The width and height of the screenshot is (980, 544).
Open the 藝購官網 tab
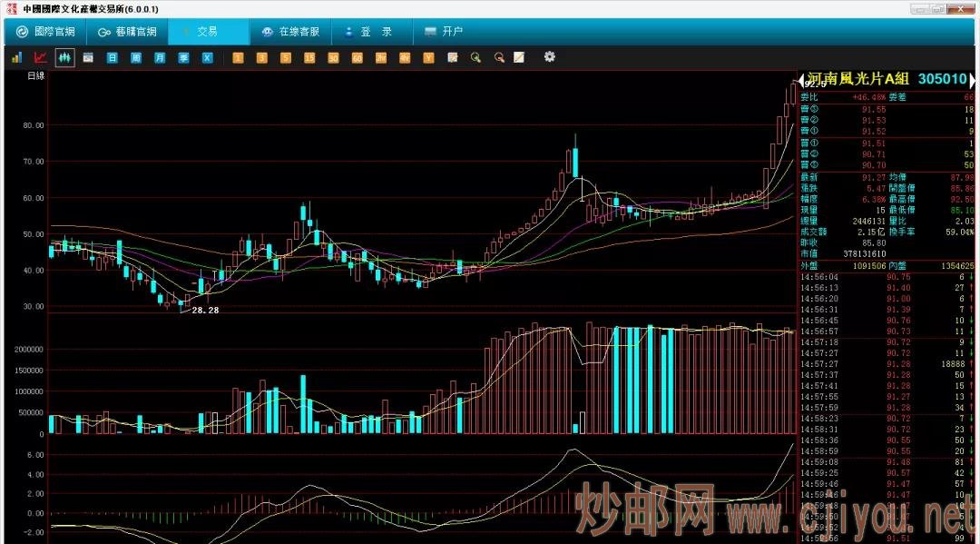128,31
